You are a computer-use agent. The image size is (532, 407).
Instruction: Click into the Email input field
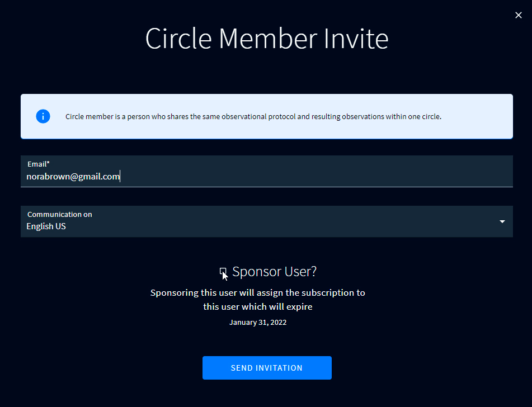click(313, 177)
